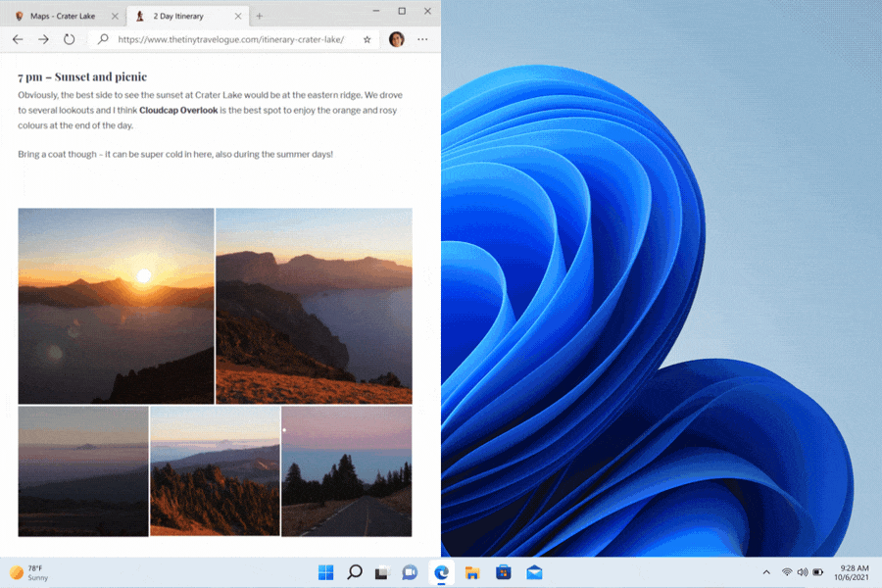This screenshot has height=588, width=882.
Task: Add this page to favorites with star icon
Action: pos(367,39)
